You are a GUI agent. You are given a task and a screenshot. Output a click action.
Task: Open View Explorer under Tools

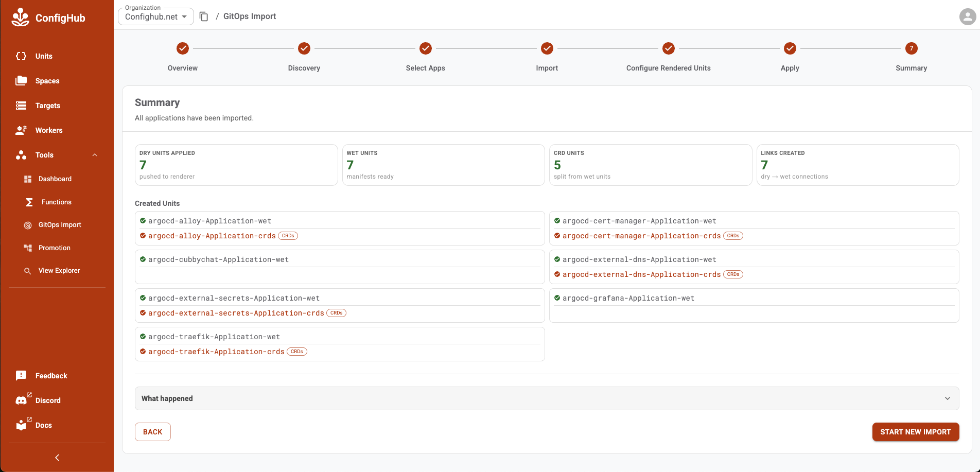coord(59,271)
